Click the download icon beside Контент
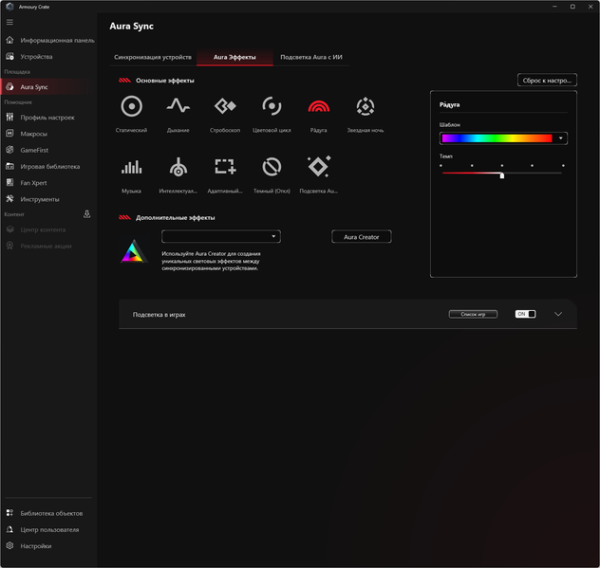The width and height of the screenshot is (600, 568). [x=87, y=214]
